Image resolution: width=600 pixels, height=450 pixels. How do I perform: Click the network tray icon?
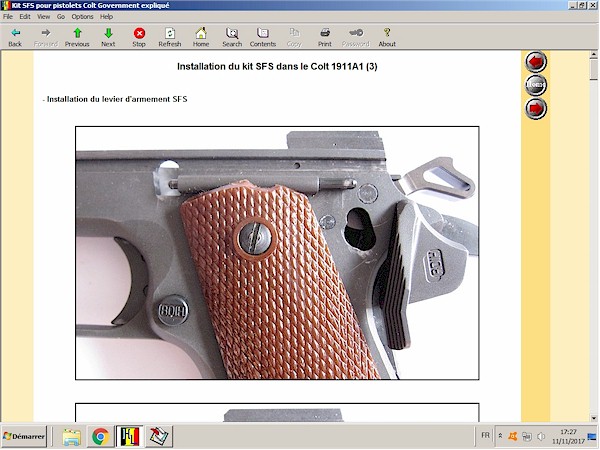[527, 436]
